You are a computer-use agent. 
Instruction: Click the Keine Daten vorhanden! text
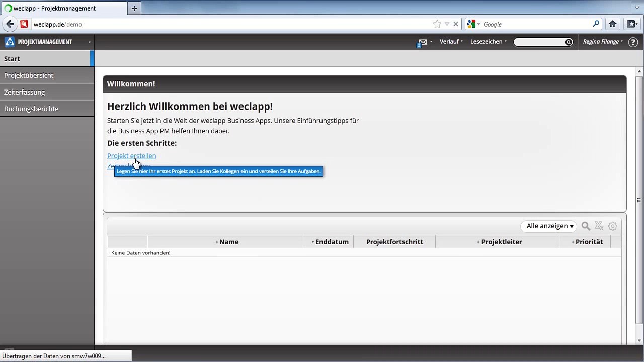click(x=140, y=253)
